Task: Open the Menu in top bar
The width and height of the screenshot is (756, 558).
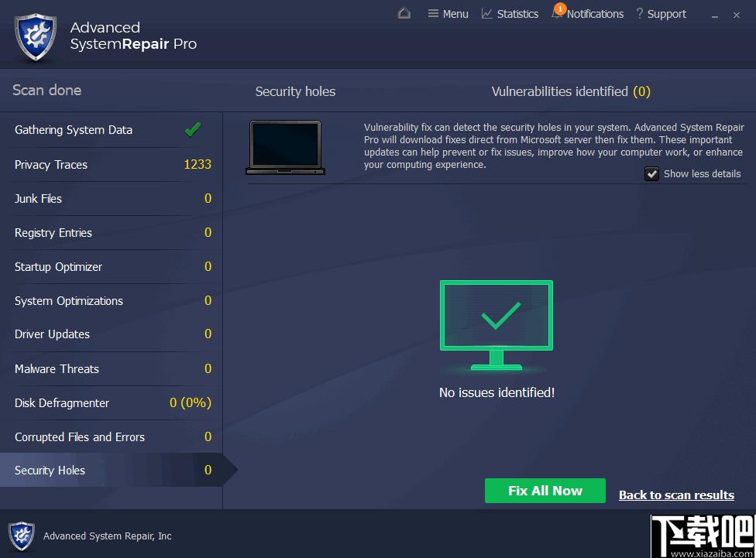Action: click(x=448, y=14)
